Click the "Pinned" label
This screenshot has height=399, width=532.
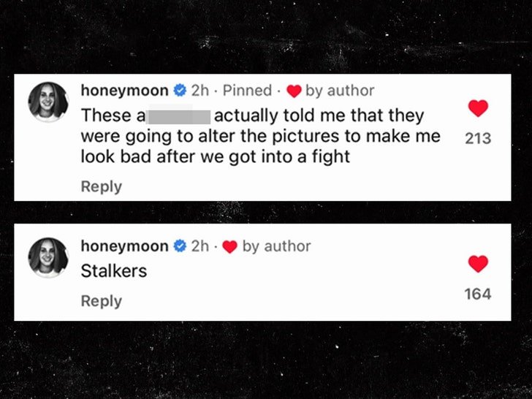(247, 91)
